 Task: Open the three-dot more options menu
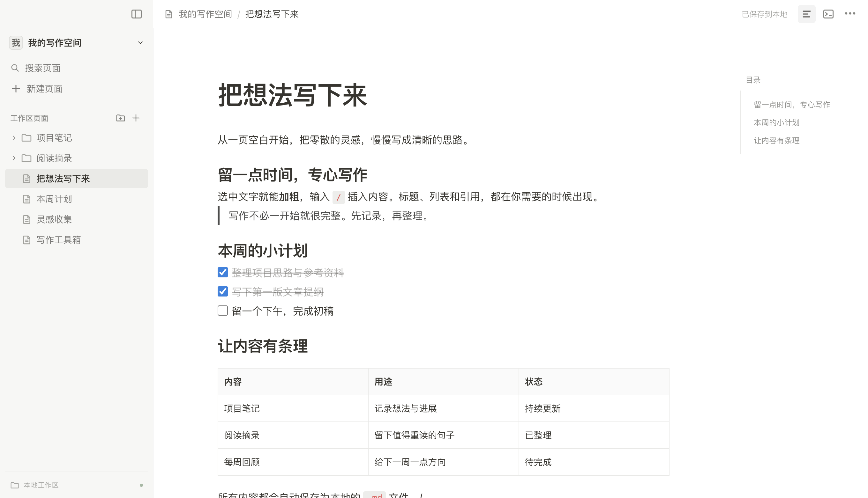[x=850, y=14]
